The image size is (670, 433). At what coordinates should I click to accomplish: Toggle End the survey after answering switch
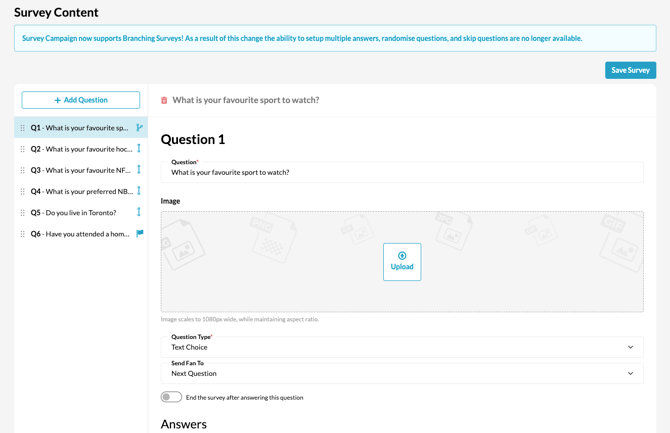171,397
